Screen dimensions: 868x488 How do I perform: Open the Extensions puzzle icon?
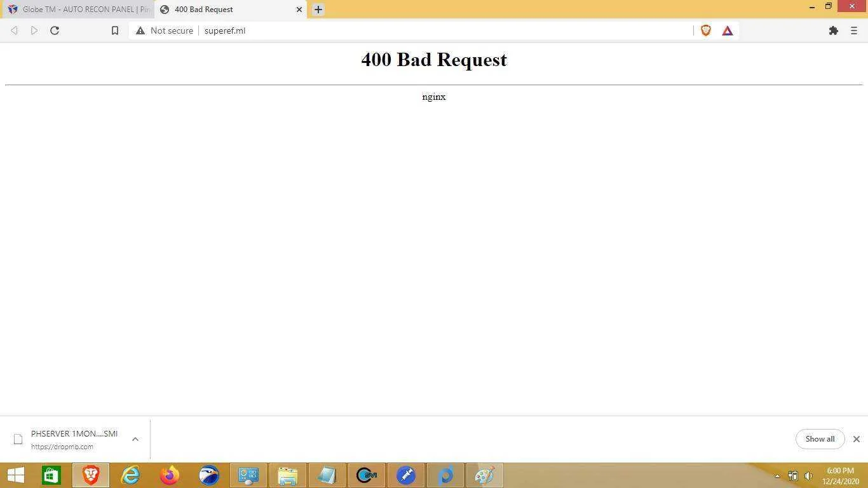[834, 30]
